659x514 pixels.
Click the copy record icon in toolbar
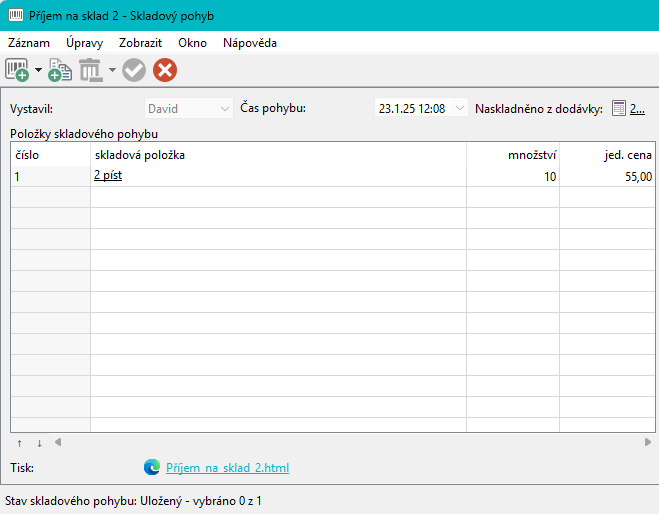click(x=60, y=70)
